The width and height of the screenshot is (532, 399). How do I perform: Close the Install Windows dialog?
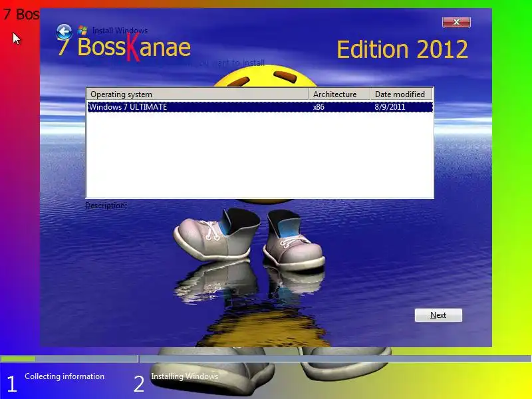click(456, 23)
